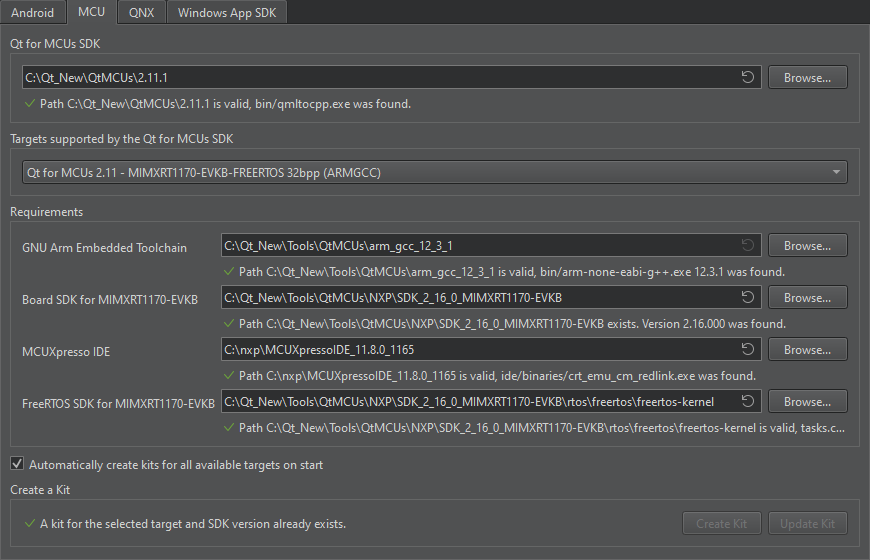Click the 'MCUXpresso IDE' label
This screenshot has width=870, height=560.
(66, 351)
